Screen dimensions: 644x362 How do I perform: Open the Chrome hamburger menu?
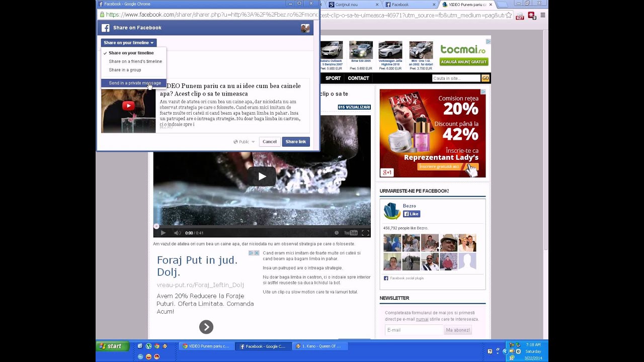(x=542, y=16)
